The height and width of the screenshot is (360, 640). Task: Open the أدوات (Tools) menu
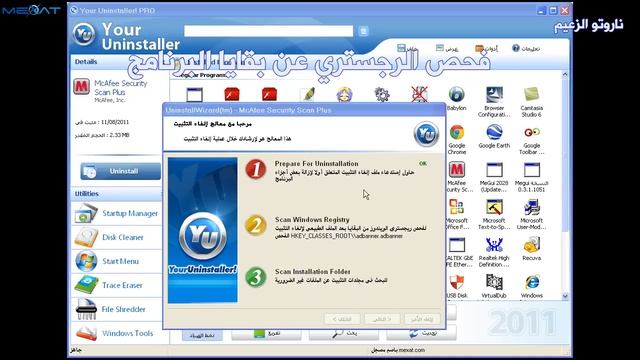tap(486, 48)
